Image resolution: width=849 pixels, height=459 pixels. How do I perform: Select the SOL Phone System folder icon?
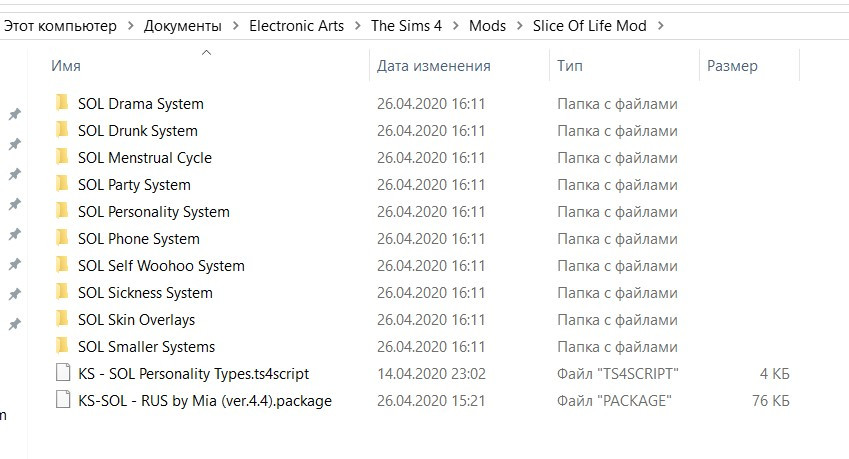62,238
